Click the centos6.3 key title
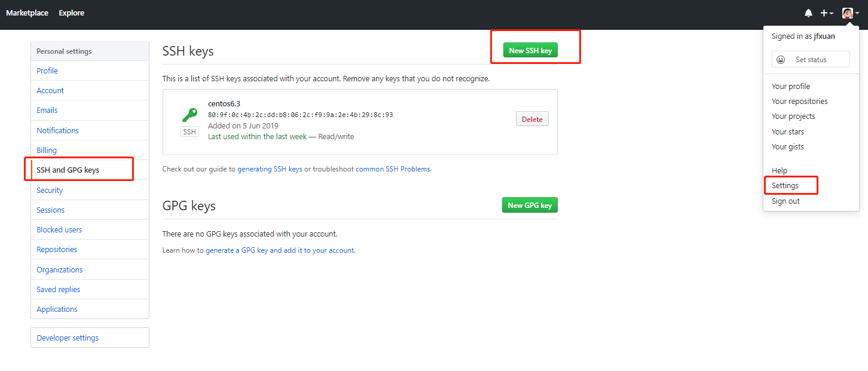868x371 pixels. [224, 103]
